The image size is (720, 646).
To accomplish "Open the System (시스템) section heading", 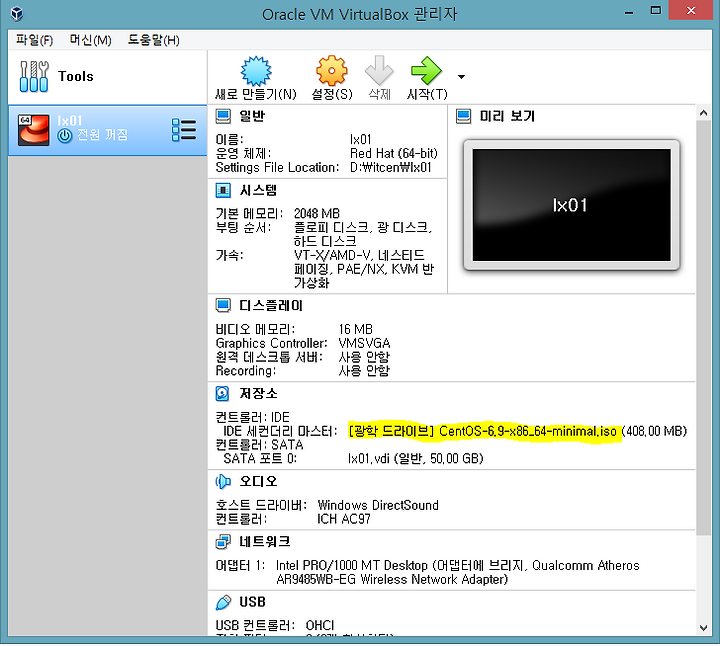I will (258, 190).
